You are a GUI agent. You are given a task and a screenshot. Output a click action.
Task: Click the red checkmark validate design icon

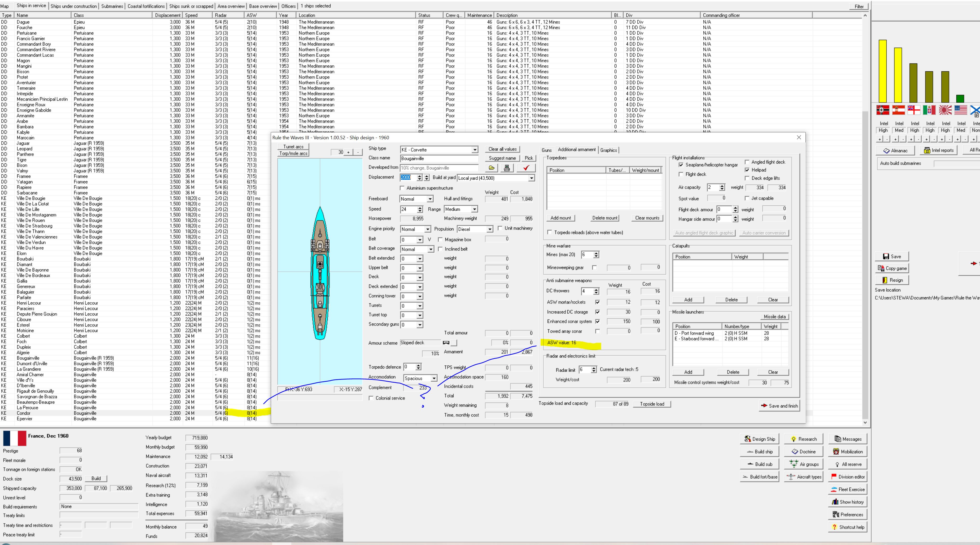[x=526, y=168]
